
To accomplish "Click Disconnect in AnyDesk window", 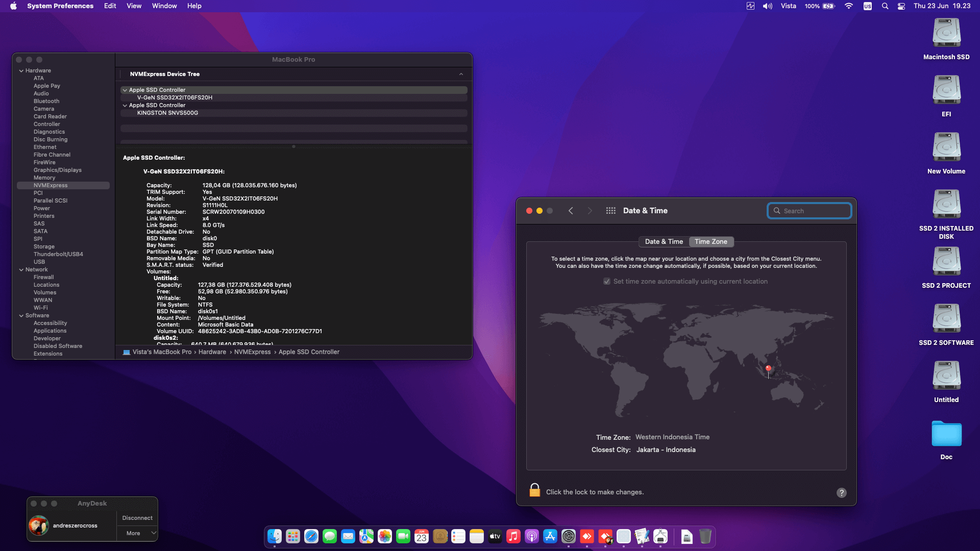I will pos(137,518).
